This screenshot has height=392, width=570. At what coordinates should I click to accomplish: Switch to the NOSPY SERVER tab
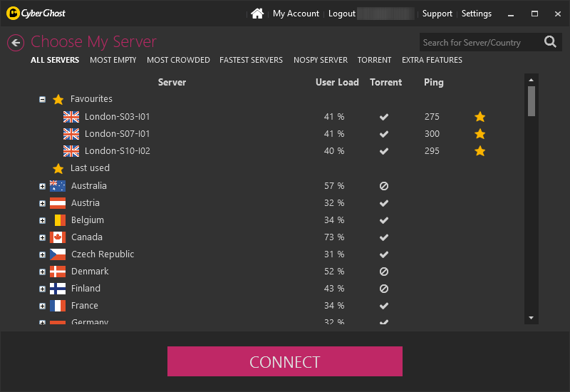point(321,60)
